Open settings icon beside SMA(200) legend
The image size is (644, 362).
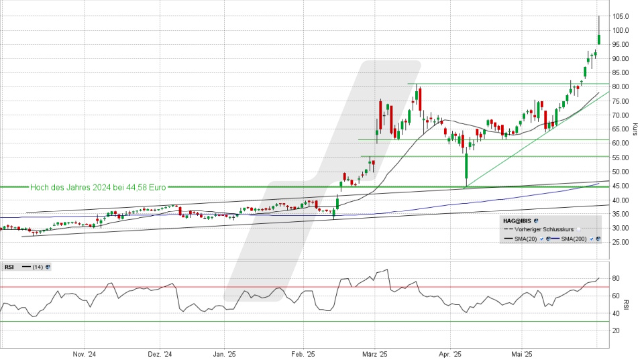tap(598, 239)
